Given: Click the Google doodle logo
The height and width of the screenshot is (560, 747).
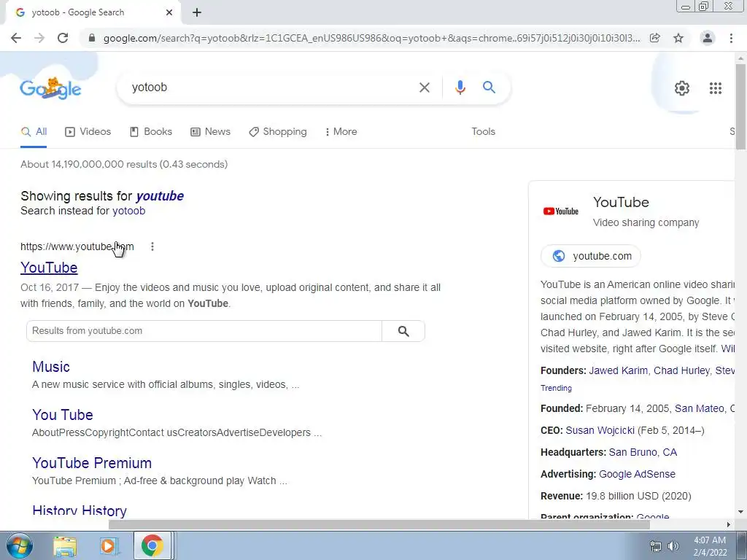Looking at the screenshot, I should tap(50, 88).
